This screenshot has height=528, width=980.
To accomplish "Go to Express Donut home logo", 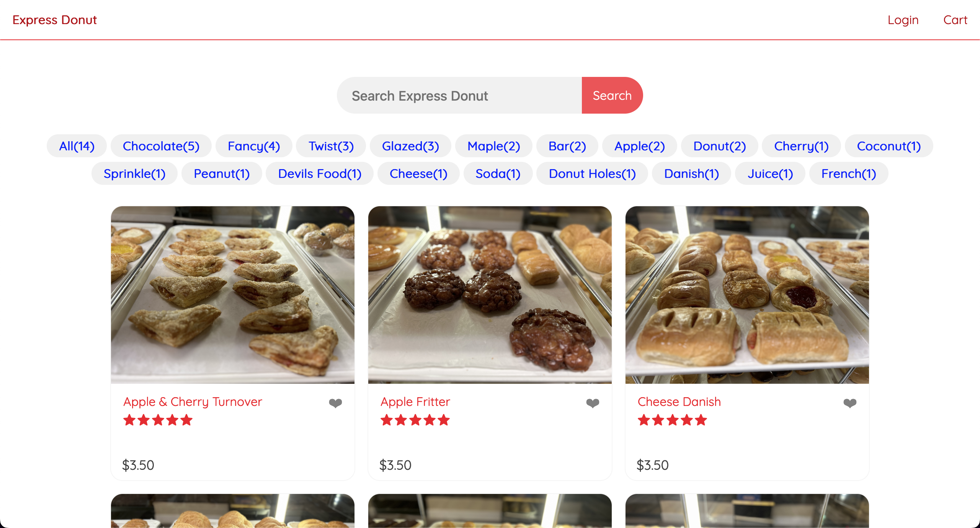I will (x=55, y=20).
